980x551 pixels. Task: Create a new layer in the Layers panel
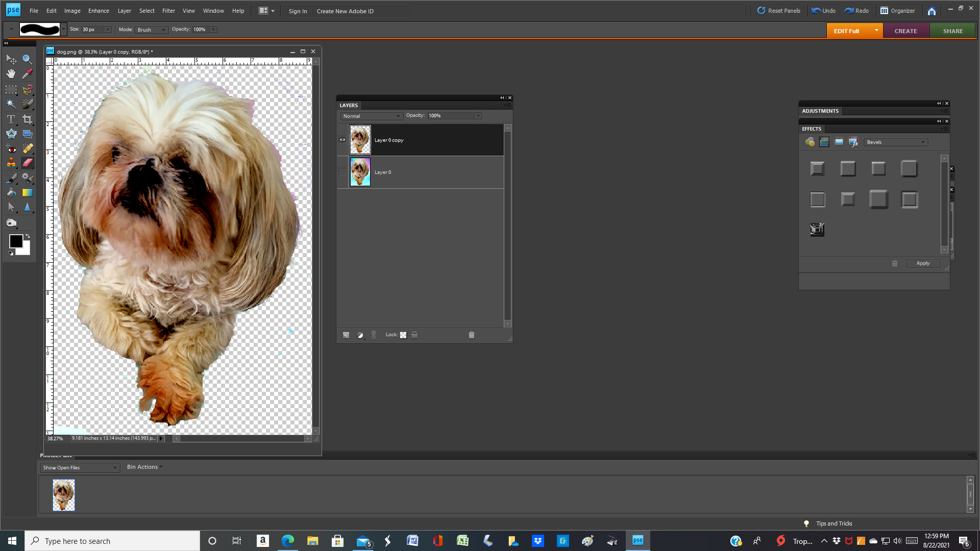[346, 335]
